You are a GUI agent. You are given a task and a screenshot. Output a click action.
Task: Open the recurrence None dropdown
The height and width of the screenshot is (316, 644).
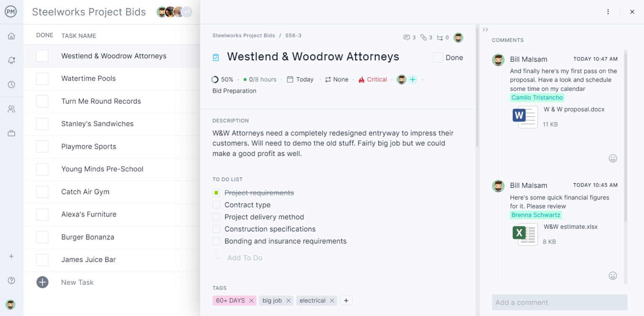pyautogui.click(x=336, y=79)
